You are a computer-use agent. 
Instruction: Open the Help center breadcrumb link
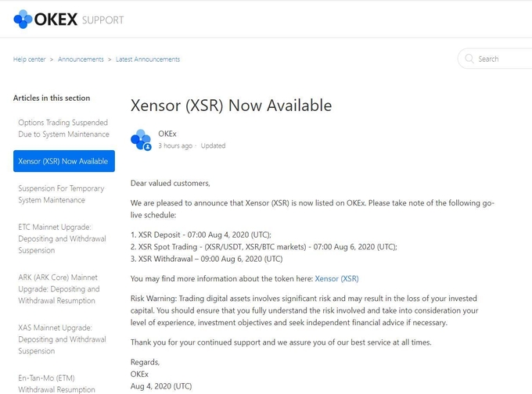pos(29,59)
